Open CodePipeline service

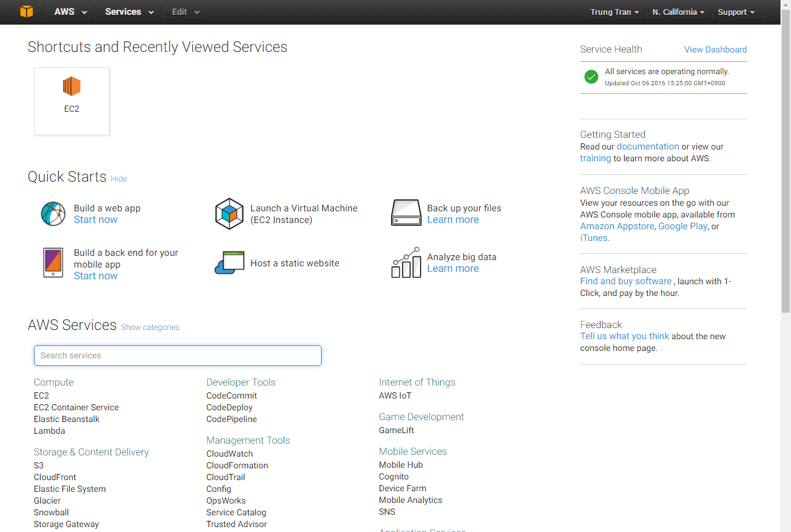[x=231, y=419]
